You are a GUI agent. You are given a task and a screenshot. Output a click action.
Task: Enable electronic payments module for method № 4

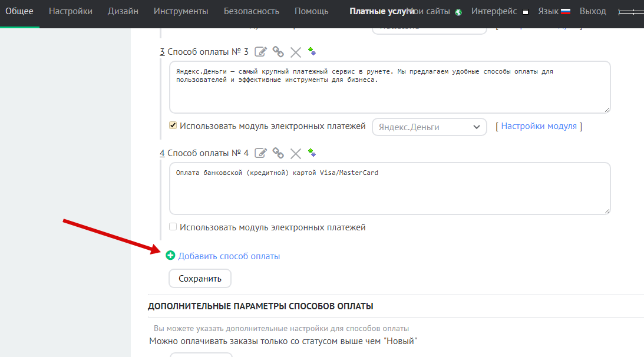pos(173,227)
